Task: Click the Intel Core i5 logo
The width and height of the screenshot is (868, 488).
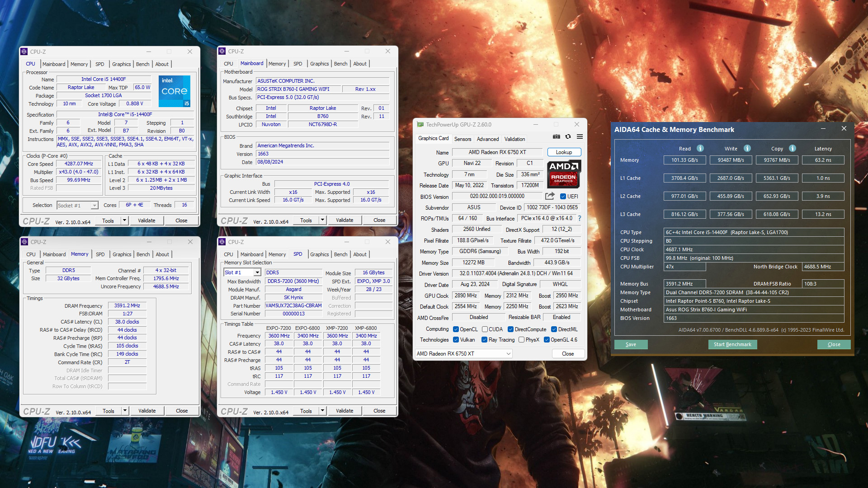Action: (175, 91)
